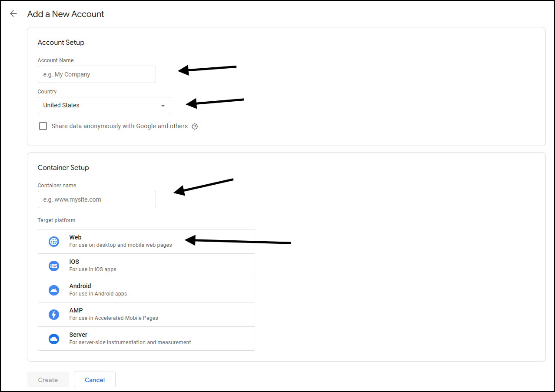
Task: Choose Android as target platform
Action: [146, 290]
